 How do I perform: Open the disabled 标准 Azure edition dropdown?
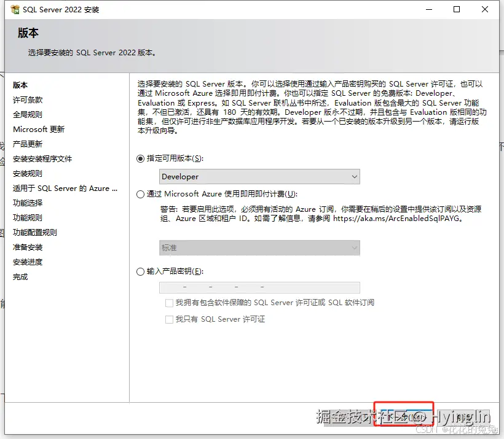(x=259, y=248)
